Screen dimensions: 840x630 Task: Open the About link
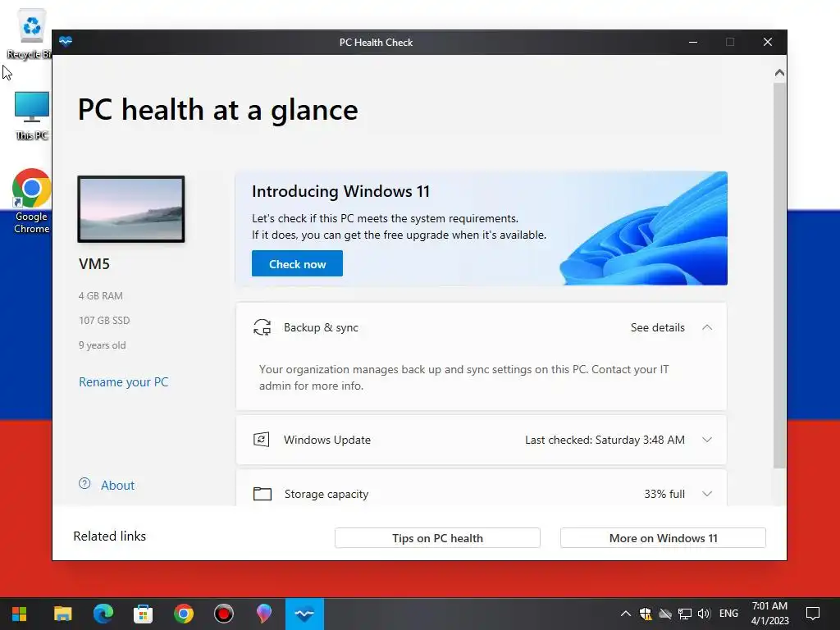(117, 486)
